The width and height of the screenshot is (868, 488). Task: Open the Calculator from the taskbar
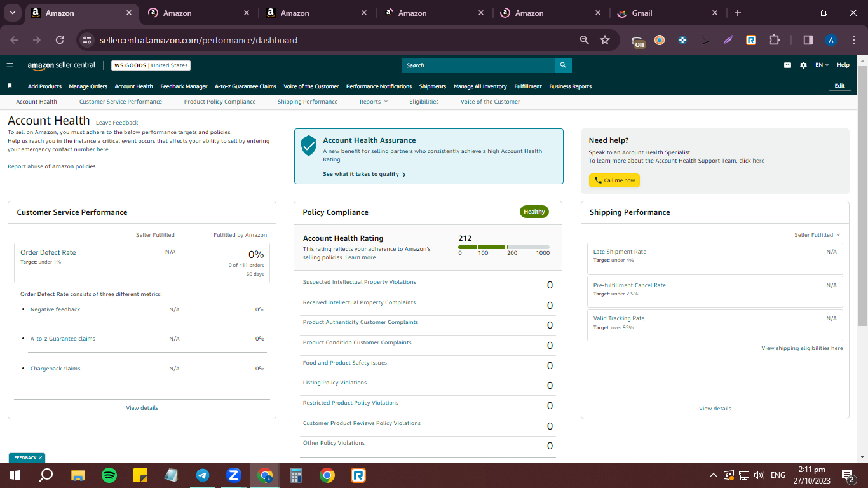point(295,475)
